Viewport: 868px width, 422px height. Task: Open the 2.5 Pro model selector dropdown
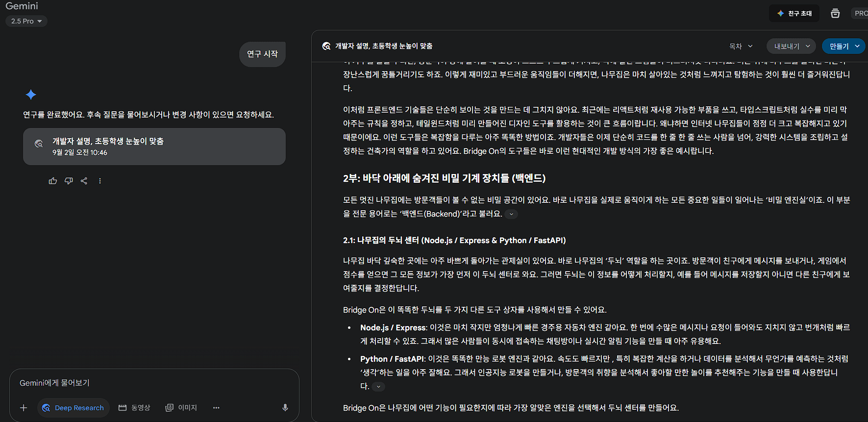26,21
